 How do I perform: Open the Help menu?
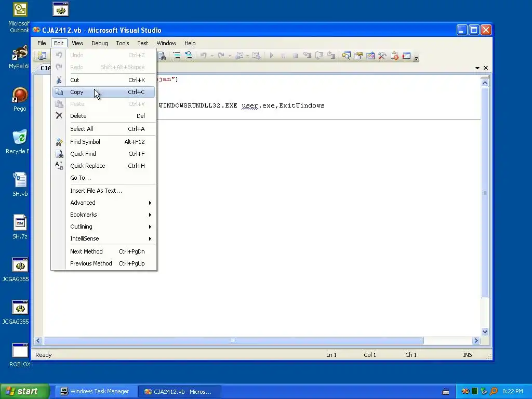190,43
